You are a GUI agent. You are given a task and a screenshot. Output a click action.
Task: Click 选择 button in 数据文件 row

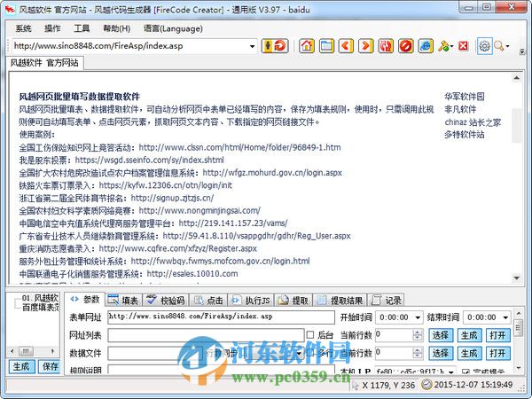(441, 353)
